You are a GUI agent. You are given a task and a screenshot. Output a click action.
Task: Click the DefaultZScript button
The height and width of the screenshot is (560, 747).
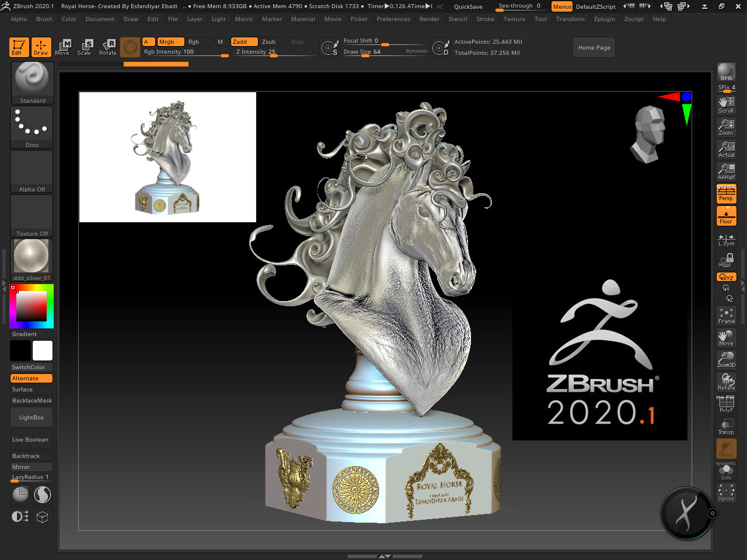pos(596,6)
